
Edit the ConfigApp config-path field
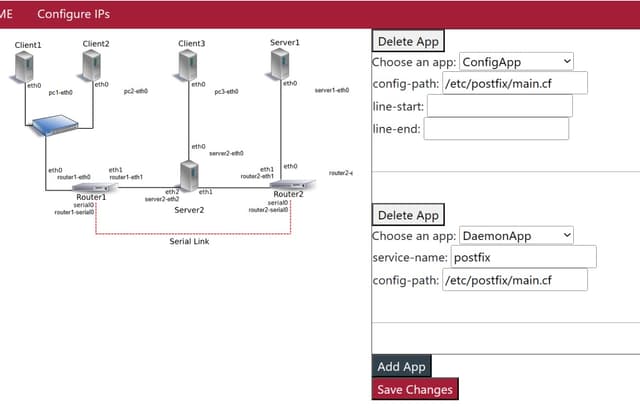click(x=514, y=83)
